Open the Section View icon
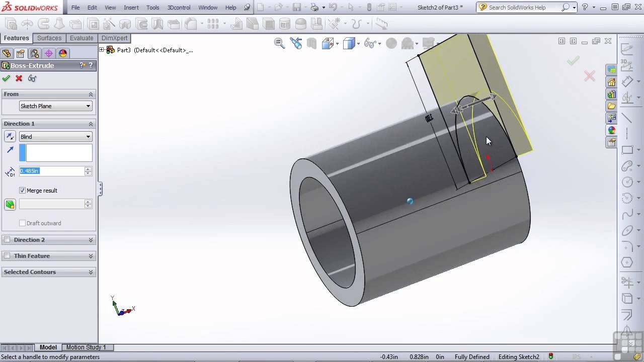Image resolution: width=644 pixels, height=362 pixels. pos(312,44)
